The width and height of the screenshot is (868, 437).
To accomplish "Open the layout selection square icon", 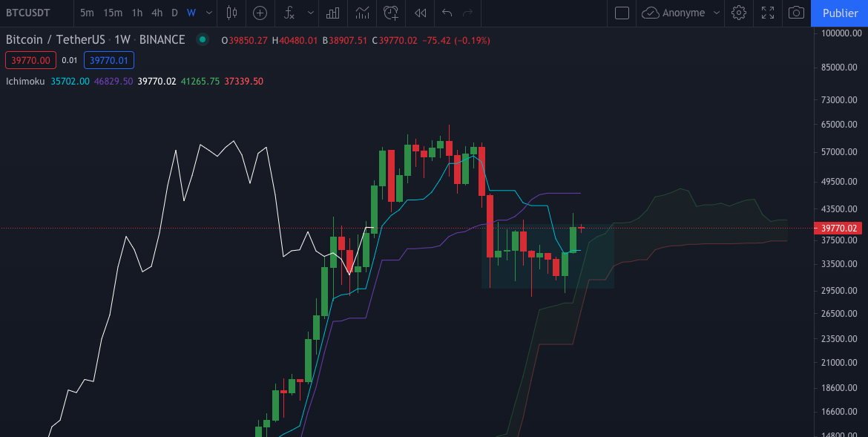I will tap(622, 13).
